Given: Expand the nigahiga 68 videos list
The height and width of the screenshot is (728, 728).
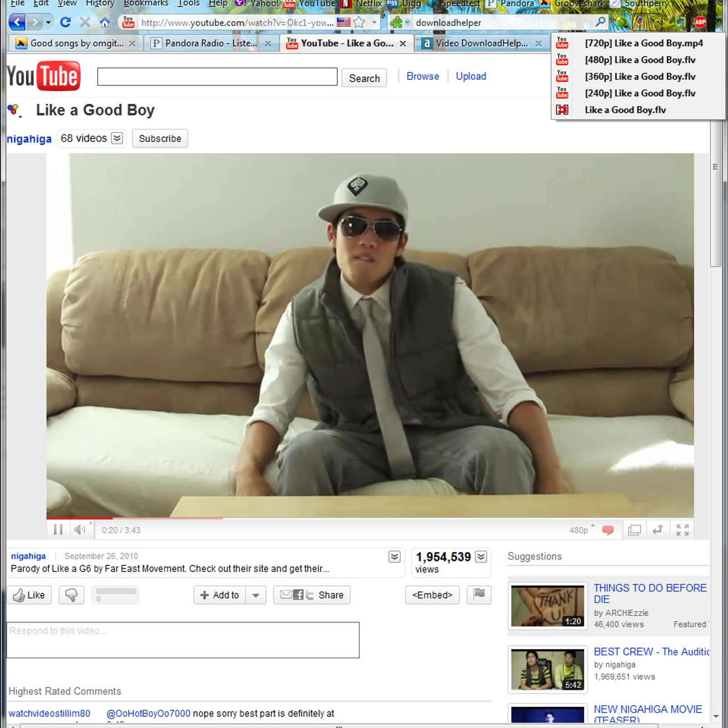Looking at the screenshot, I should point(117,138).
